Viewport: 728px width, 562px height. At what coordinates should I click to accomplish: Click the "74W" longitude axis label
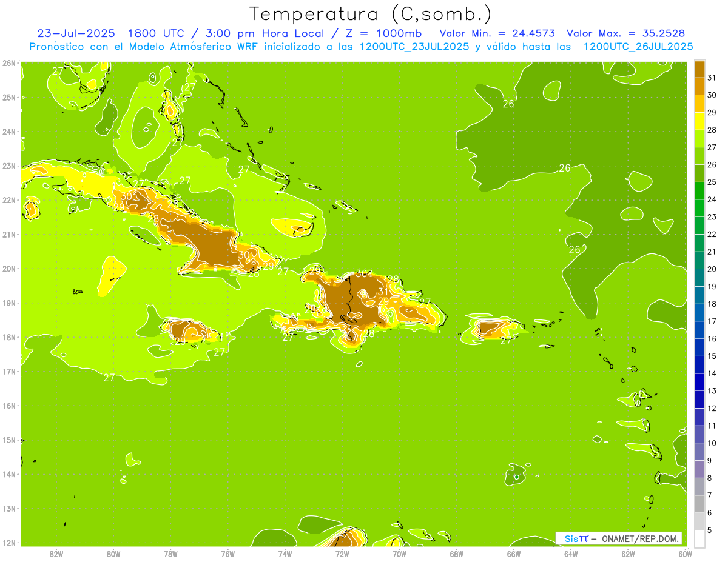[x=285, y=554]
